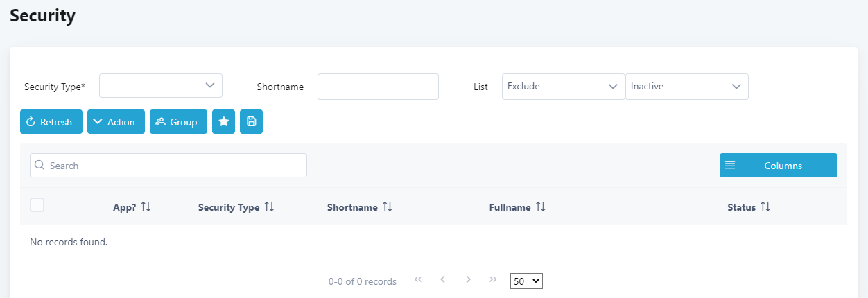Click the save disk icon button

[x=251, y=122]
